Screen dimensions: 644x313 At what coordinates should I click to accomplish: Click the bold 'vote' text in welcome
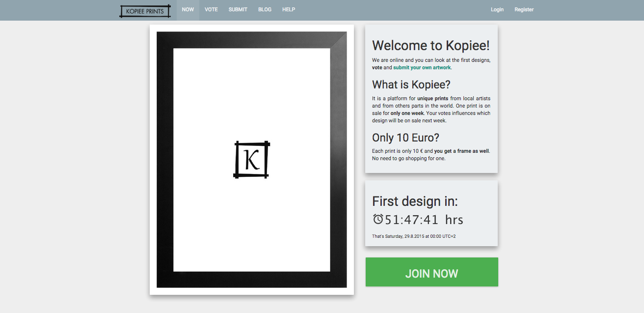coord(376,67)
